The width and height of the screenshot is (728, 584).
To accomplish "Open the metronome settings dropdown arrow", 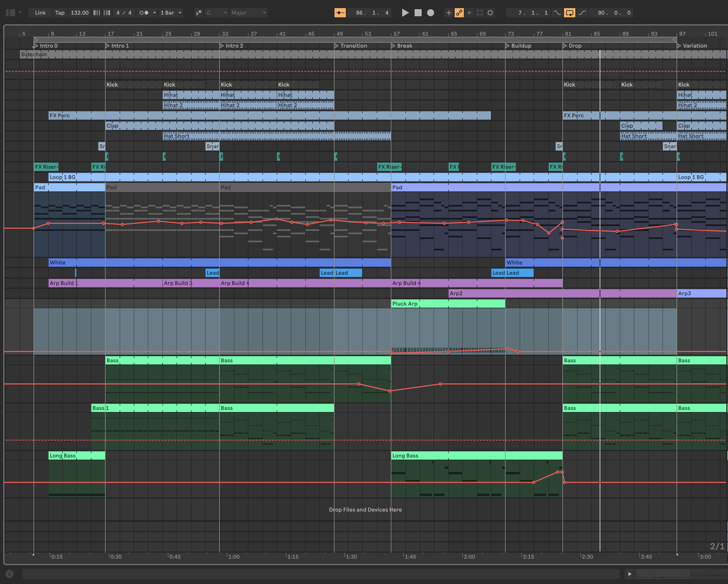I will click(x=154, y=13).
